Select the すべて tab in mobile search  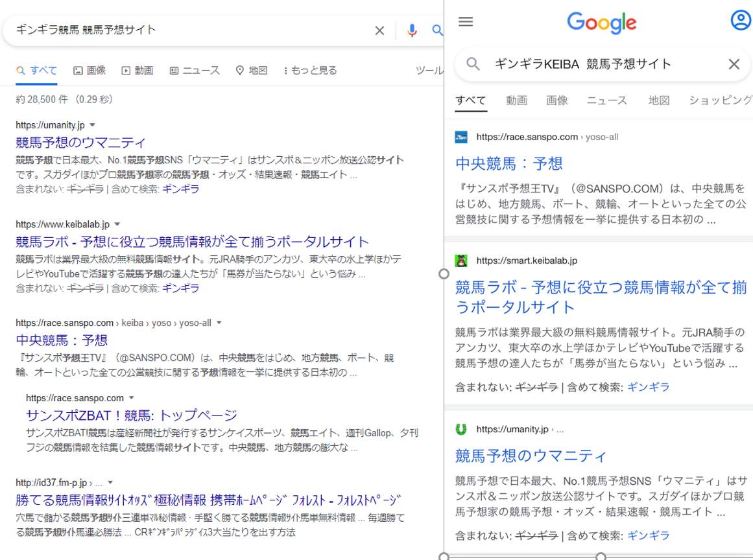coord(471,100)
